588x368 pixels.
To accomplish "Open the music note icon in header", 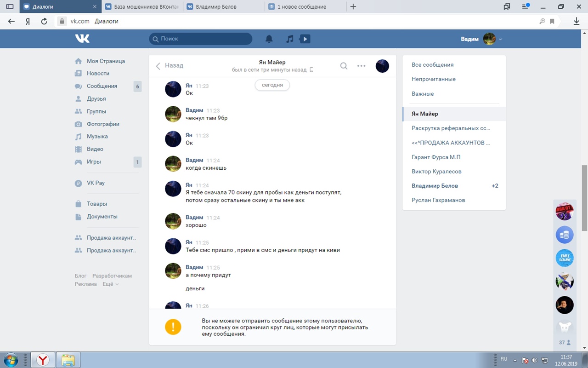I will (289, 39).
